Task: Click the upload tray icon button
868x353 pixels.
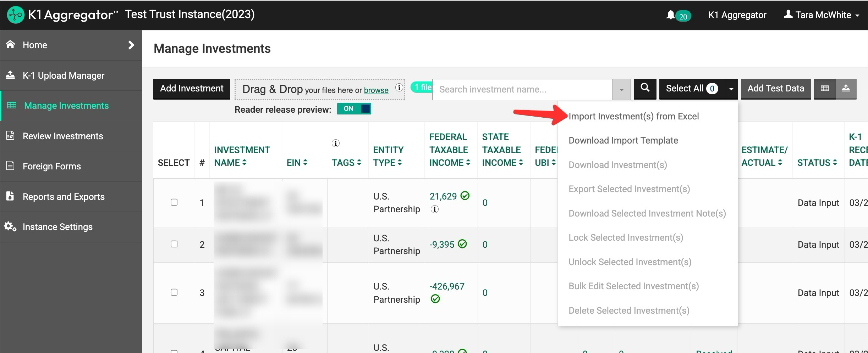Action: point(846,89)
